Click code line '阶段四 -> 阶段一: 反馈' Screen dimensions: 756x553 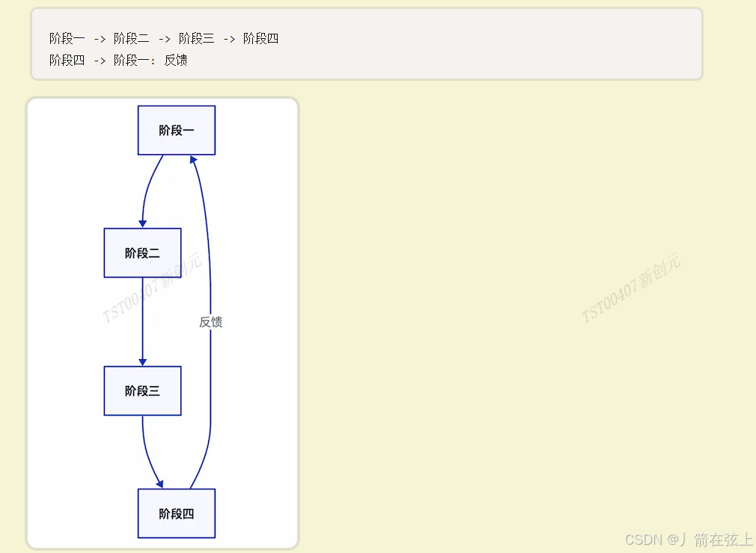coord(118,61)
